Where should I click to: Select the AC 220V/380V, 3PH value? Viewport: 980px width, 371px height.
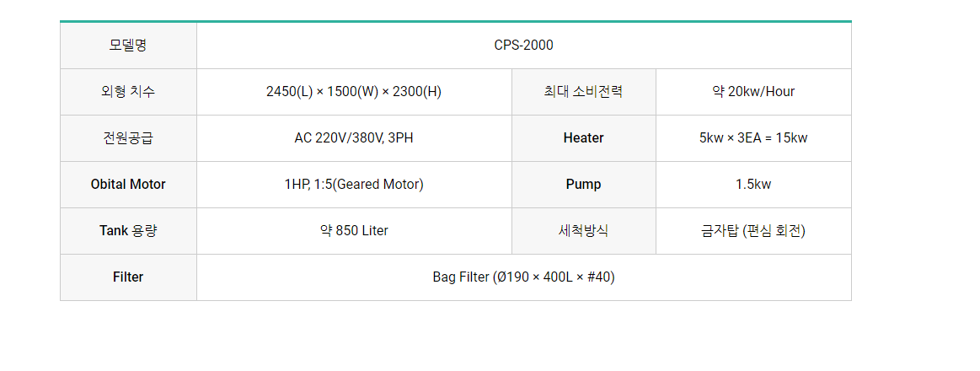point(354,138)
